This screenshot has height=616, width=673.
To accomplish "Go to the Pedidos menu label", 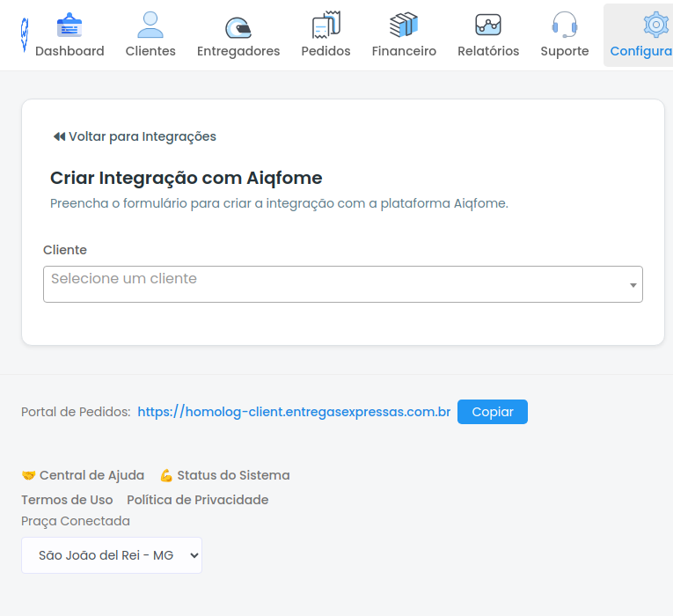I will point(326,51).
